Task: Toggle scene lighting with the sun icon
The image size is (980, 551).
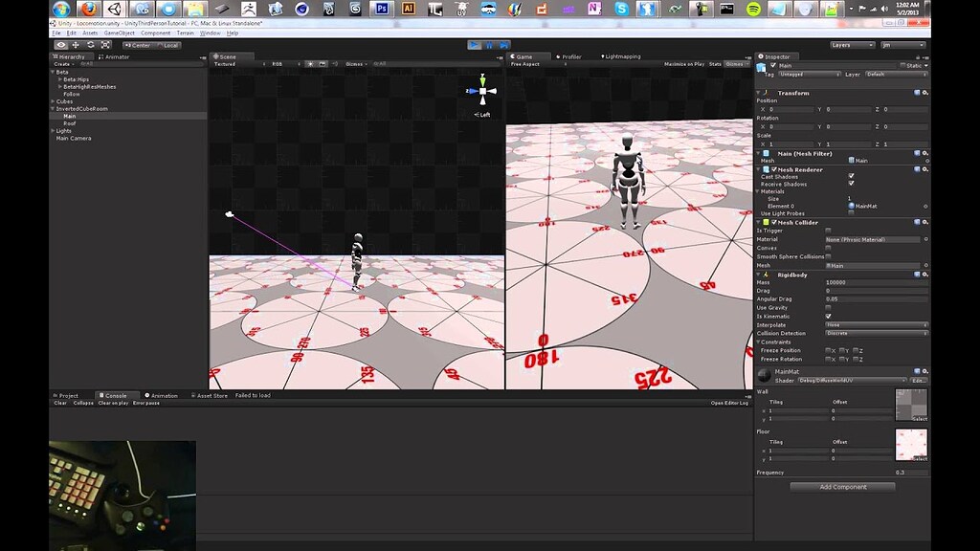Action: [x=310, y=64]
